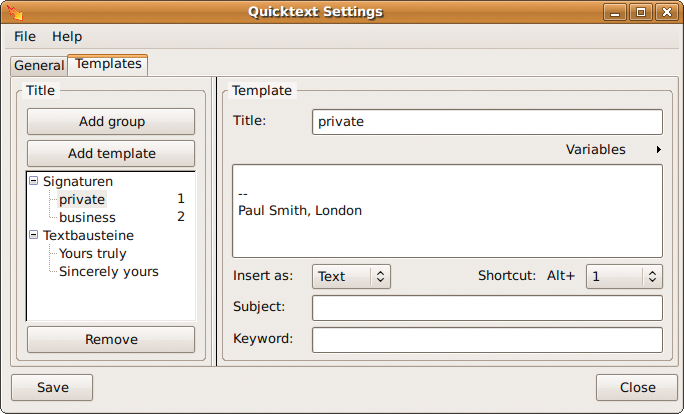The height and width of the screenshot is (414, 684).
Task: Save the Quicktext settings
Action: [x=52, y=387]
